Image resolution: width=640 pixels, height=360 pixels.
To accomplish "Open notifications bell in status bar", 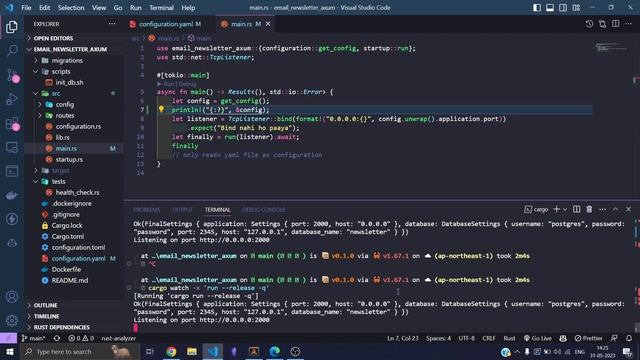I will tap(629, 338).
